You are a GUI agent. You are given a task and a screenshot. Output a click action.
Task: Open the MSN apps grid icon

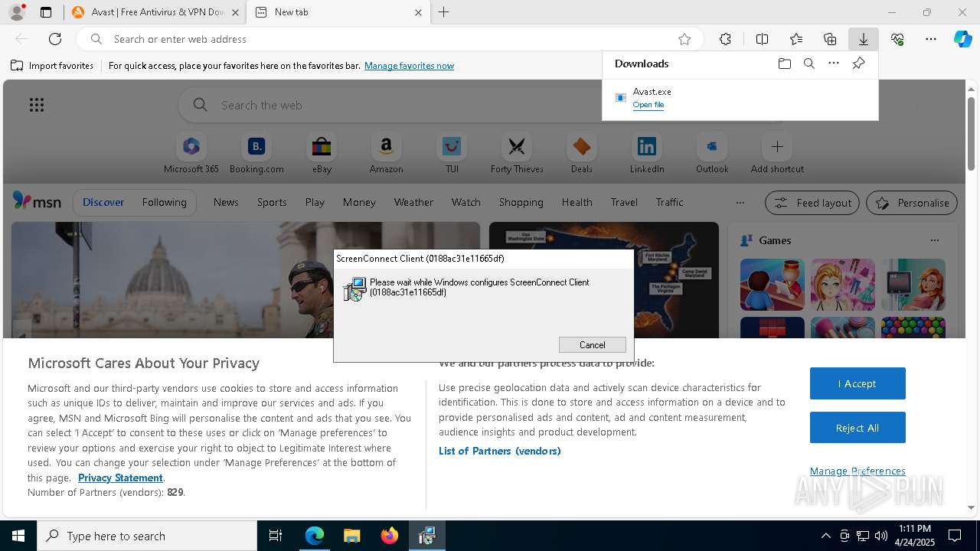point(37,105)
